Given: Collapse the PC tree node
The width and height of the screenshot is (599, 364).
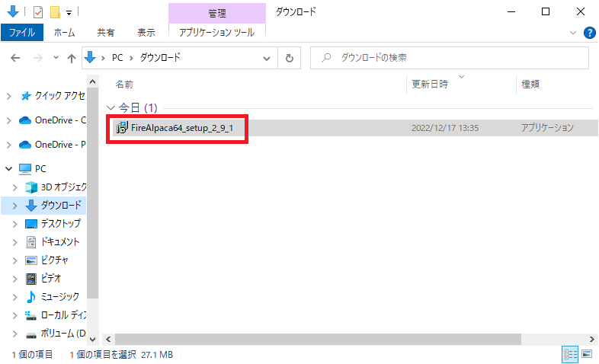Looking at the screenshot, I should point(9,168).
